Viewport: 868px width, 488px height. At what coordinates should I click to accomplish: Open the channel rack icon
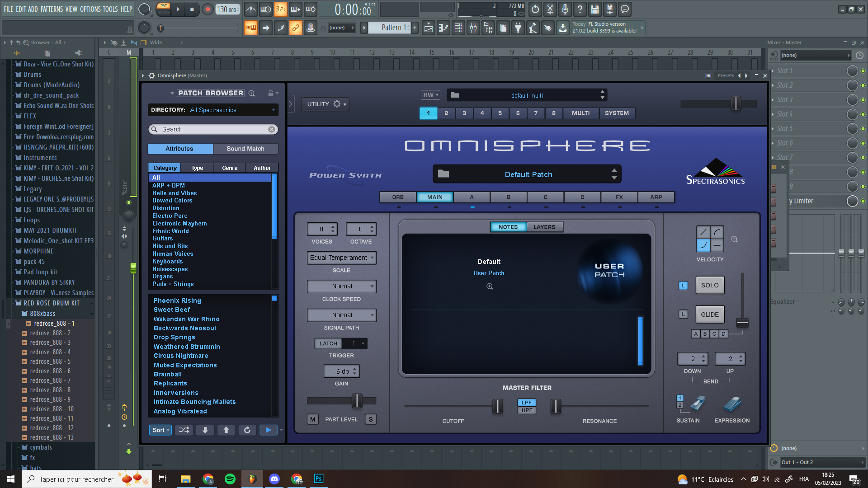click(458, 28)
